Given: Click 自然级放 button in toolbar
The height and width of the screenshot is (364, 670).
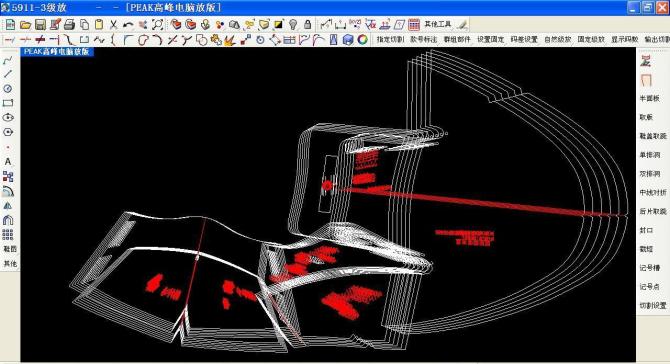Looking at the screenshot, I should coord(557,40).
